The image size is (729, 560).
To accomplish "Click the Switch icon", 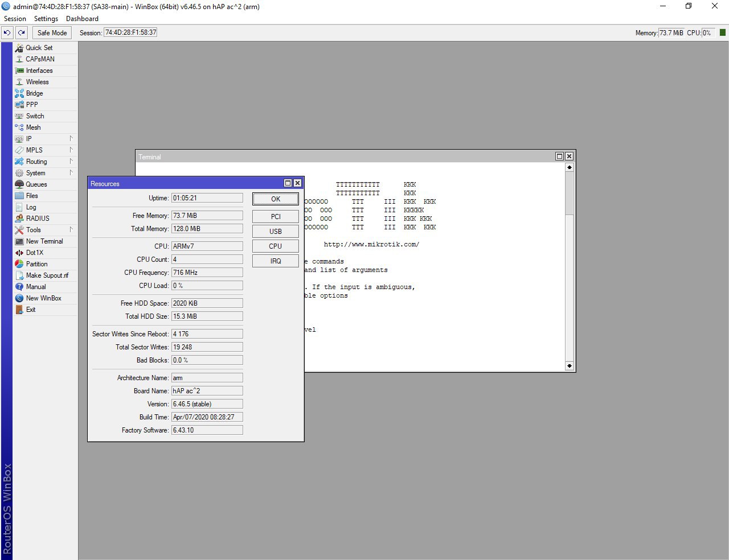I will click(x=19, y=116).
